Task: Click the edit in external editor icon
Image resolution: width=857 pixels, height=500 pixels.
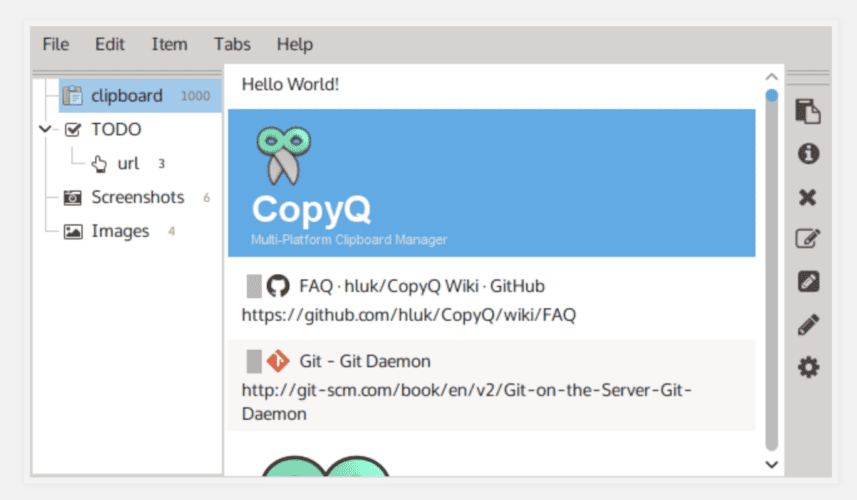Action: [x=808, y=282]
